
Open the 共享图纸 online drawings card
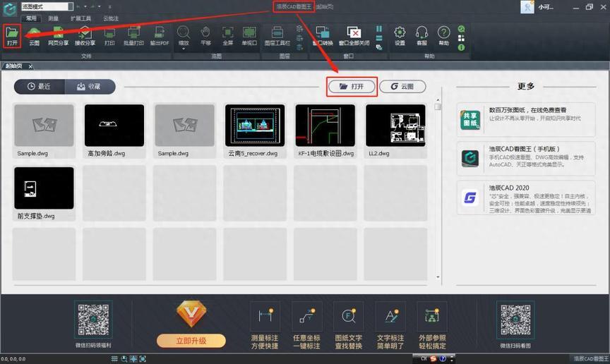click(526, 119)
